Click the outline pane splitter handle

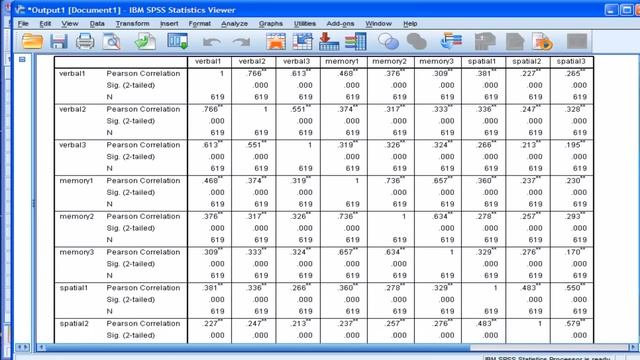click(33, 202)
